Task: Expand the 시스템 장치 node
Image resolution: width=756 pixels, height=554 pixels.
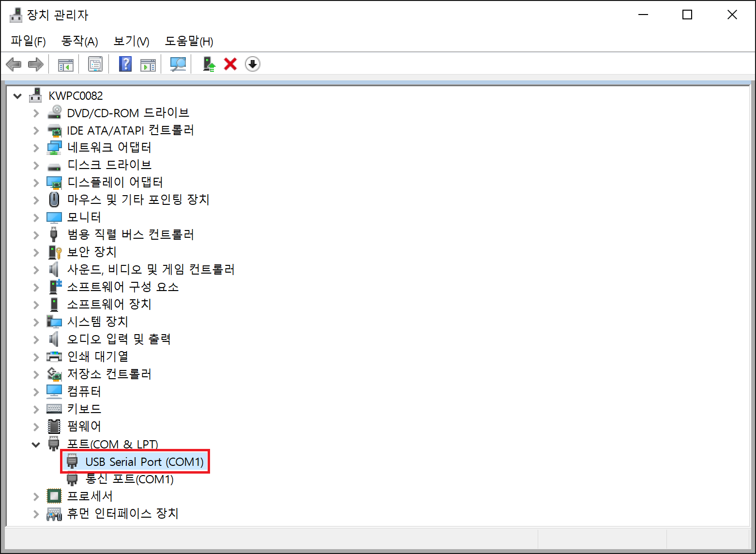Action: pyautogui.click(x=36, y=323)
